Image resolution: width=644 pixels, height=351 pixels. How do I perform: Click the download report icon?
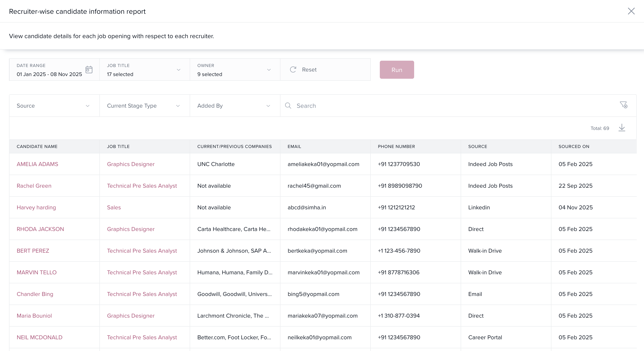621,128
